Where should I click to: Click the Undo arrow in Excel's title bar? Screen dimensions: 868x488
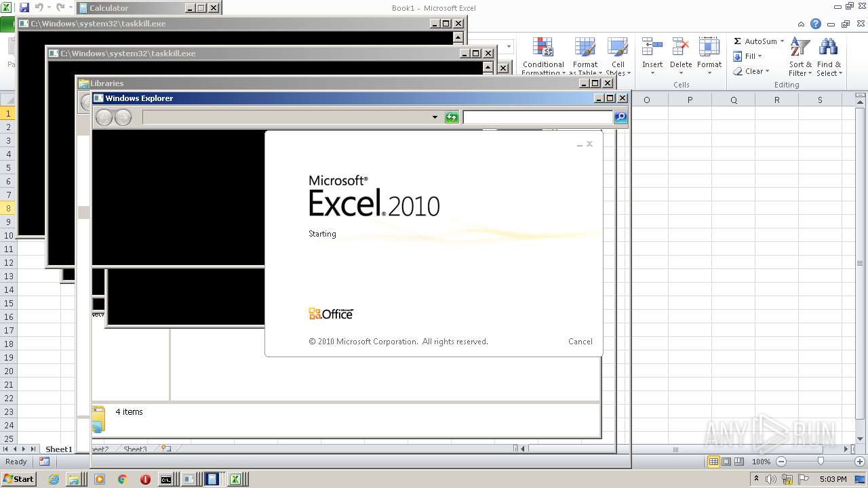click(x=39, y=7)
